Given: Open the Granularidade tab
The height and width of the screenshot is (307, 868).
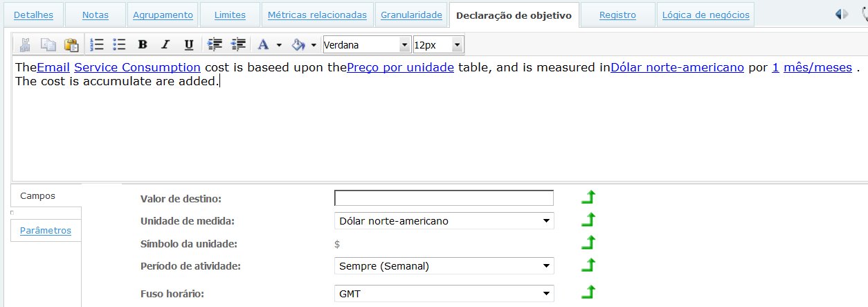Looking at the screenshot, I should pyautogui.click(x=411, y=15).
